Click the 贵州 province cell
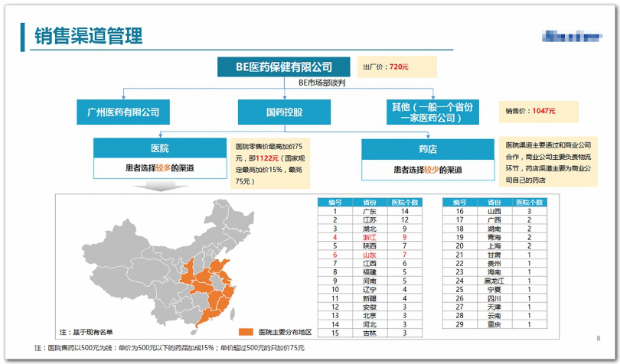620x364 pixels. [494, 264]
